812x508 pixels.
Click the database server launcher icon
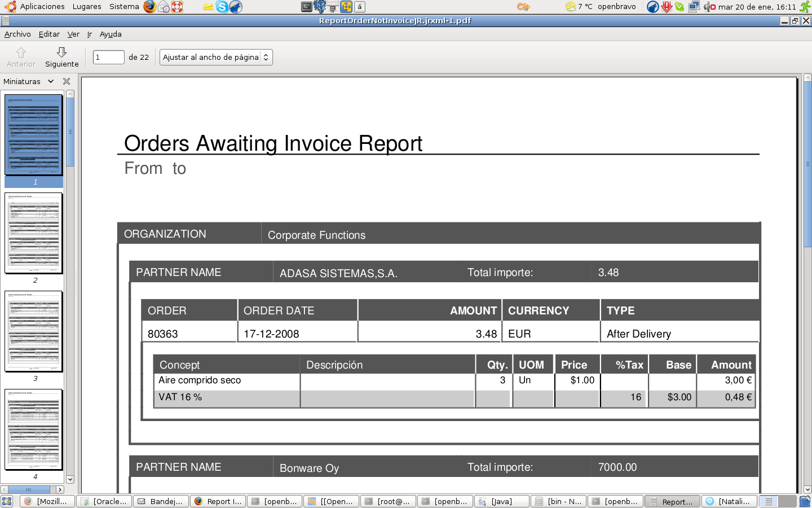point(333,7)
